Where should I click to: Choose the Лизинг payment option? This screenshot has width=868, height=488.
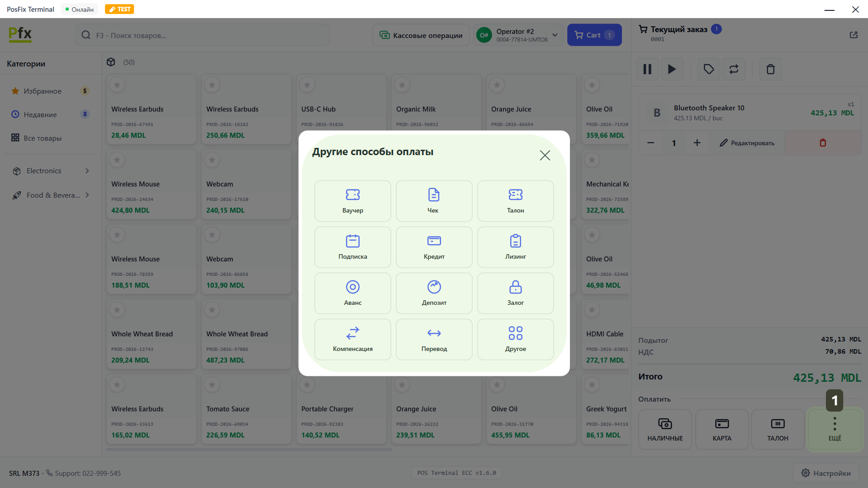pyautogui.click(x=515, y=247)
